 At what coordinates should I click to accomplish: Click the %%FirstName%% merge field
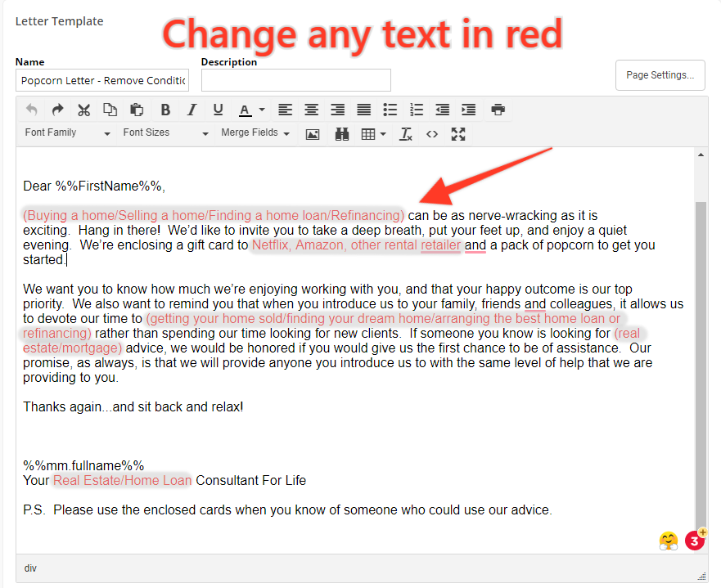(x=109, y=186)
